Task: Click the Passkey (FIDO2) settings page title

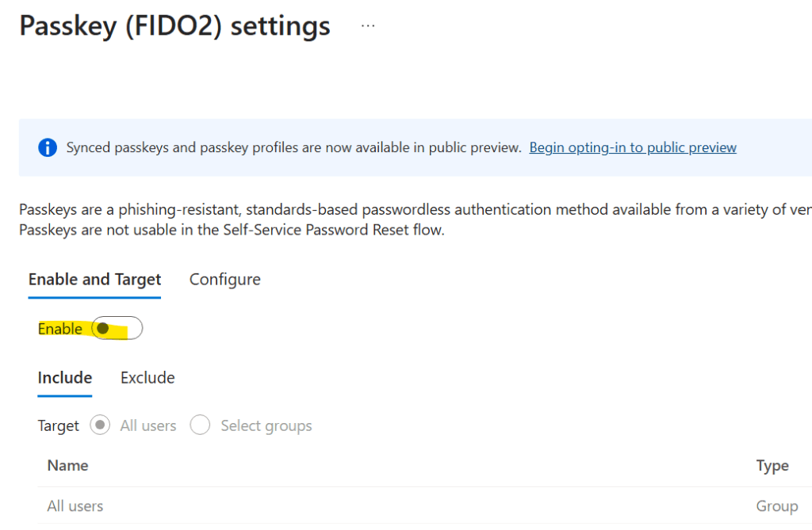Action: click(174, 25)
